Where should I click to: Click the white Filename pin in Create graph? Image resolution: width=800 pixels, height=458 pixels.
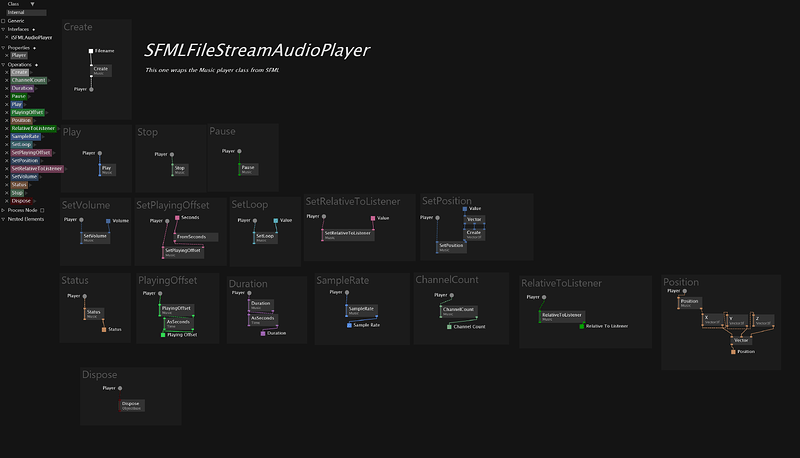(x=91, y=51)
